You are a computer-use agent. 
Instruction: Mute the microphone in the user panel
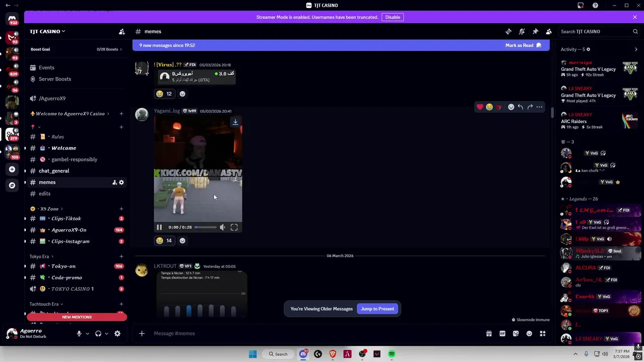point(79,333)
